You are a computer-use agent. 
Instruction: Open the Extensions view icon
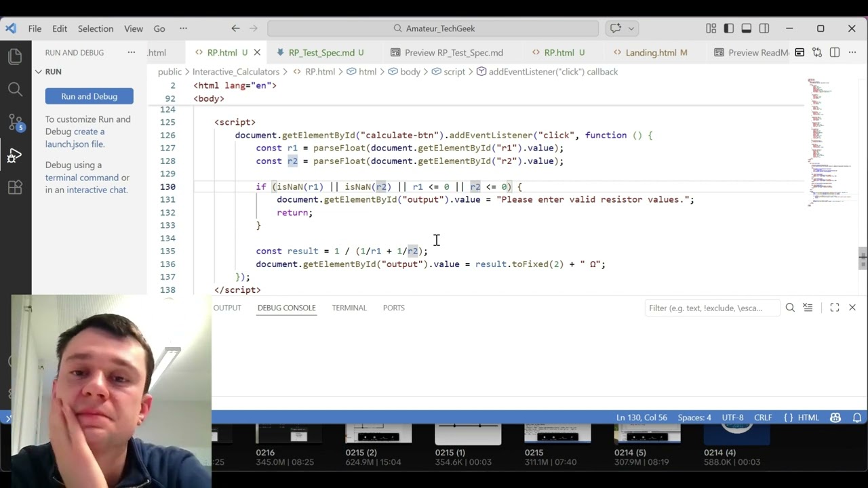tap(15, 188)
